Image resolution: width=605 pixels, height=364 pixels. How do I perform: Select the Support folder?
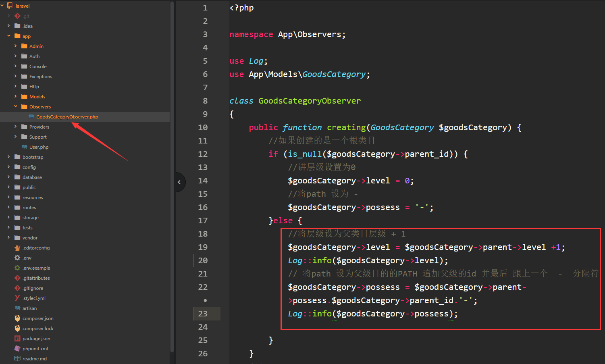tap(38, 137)
